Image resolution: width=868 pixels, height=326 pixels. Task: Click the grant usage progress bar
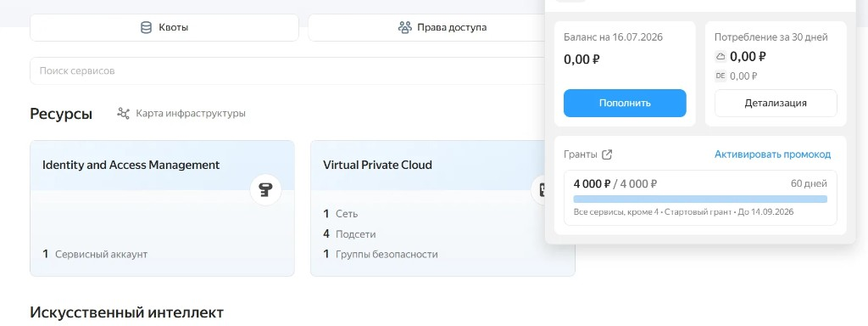(700, 199)
